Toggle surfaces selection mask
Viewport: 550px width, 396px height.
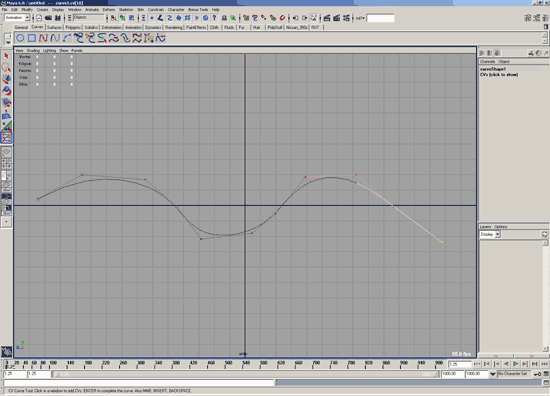click(x=179, y=18)
